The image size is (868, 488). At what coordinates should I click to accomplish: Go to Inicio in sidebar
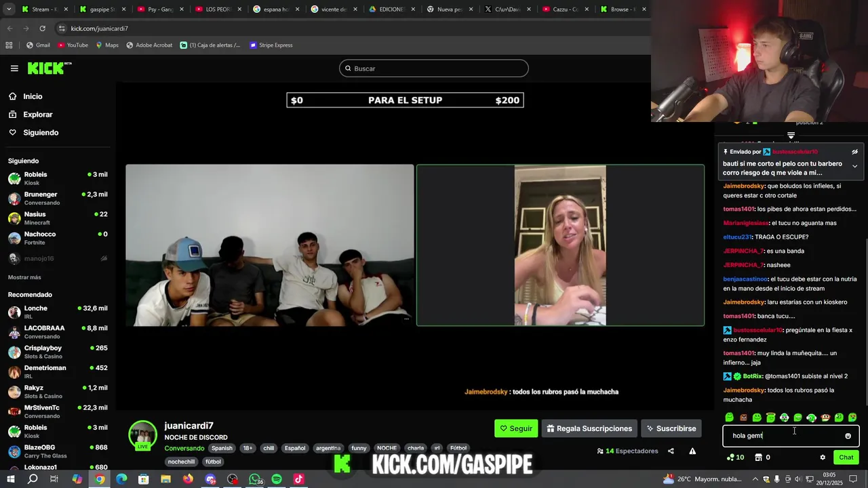click(x=33, y=96)
